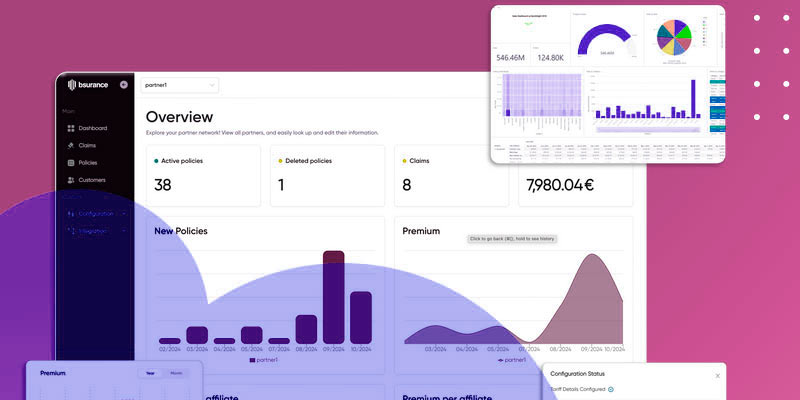The width and height of the screenshot is (800, 400).
Task: Click the Integration sidebar icon
Action: tap(71, 231)
